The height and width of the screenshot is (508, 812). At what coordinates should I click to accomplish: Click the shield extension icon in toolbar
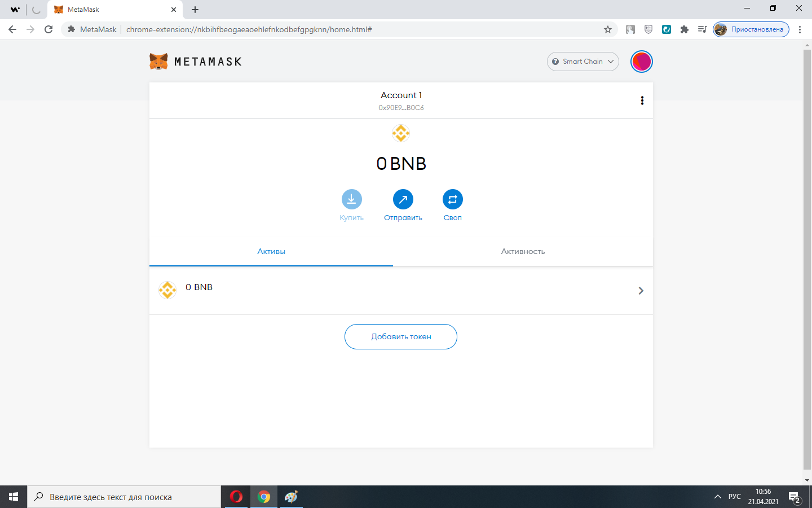coord(648,29)
